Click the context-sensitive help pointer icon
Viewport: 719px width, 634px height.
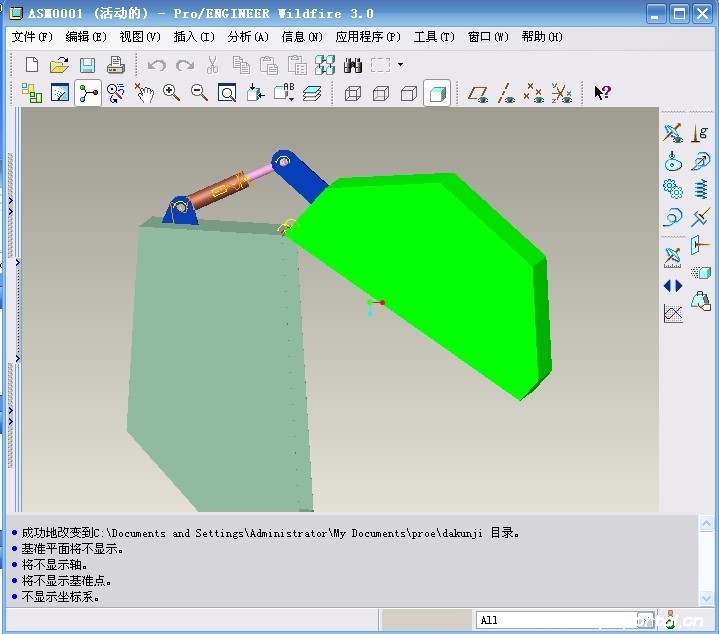point(602,93)
